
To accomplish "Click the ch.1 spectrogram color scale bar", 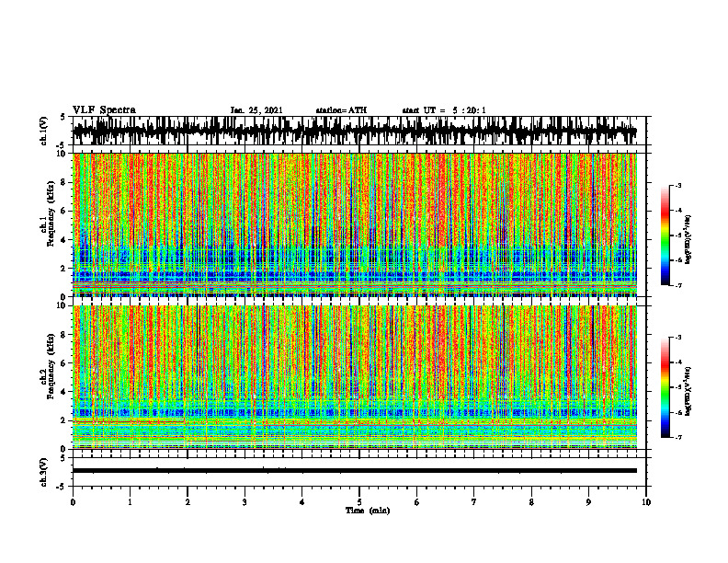I will tap(665, 236).
